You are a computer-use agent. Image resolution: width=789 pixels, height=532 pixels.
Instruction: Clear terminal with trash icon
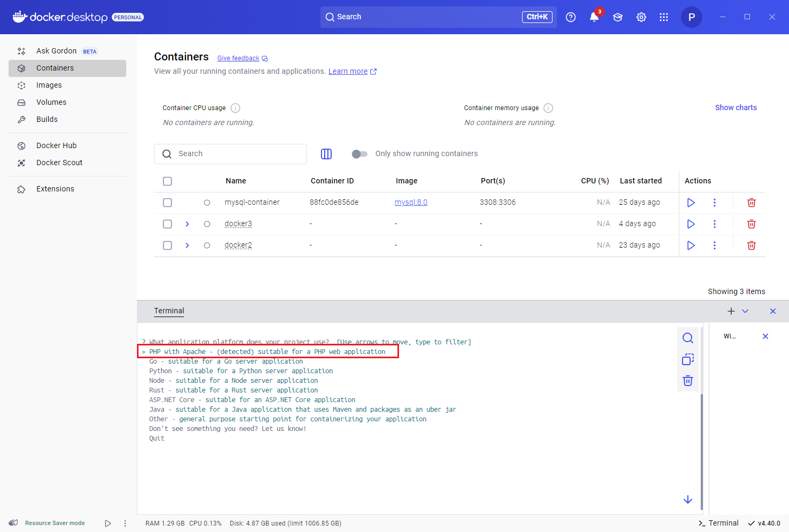688,381
